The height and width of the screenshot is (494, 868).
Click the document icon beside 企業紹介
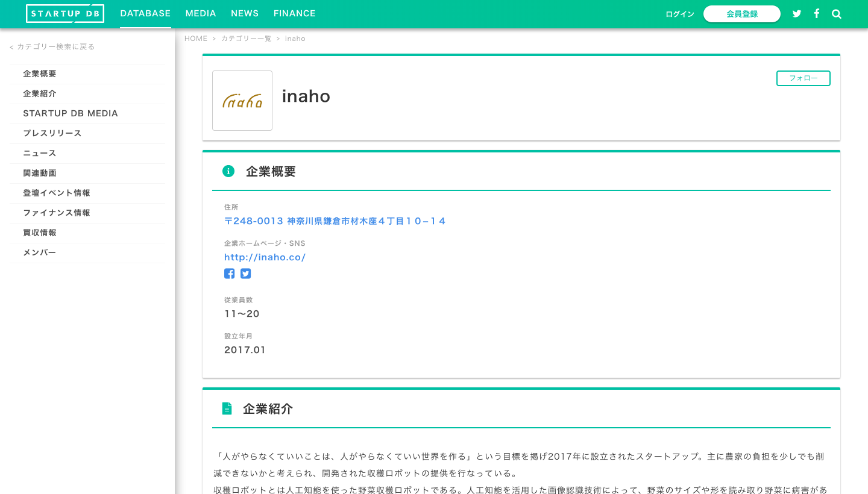pyautogui.click(x=227, y=408)
